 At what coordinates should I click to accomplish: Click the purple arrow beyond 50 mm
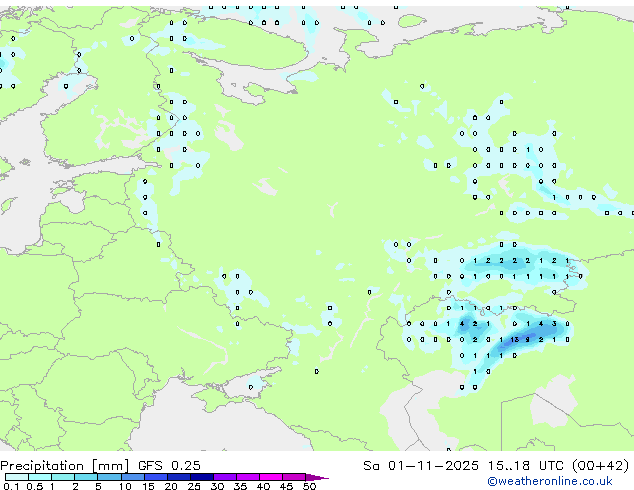click(317, 477)
